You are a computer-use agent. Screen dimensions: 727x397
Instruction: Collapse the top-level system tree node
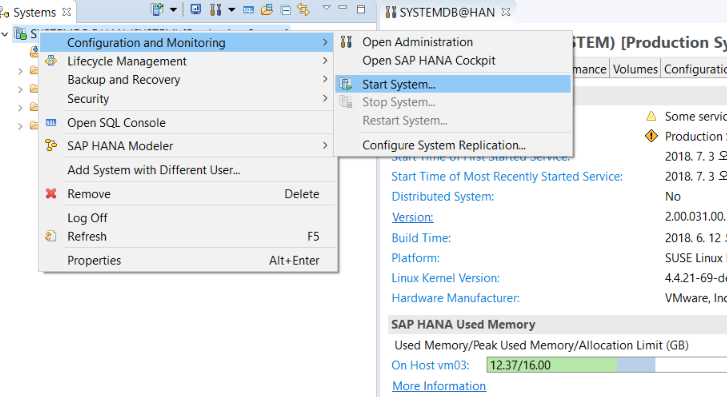5,34
